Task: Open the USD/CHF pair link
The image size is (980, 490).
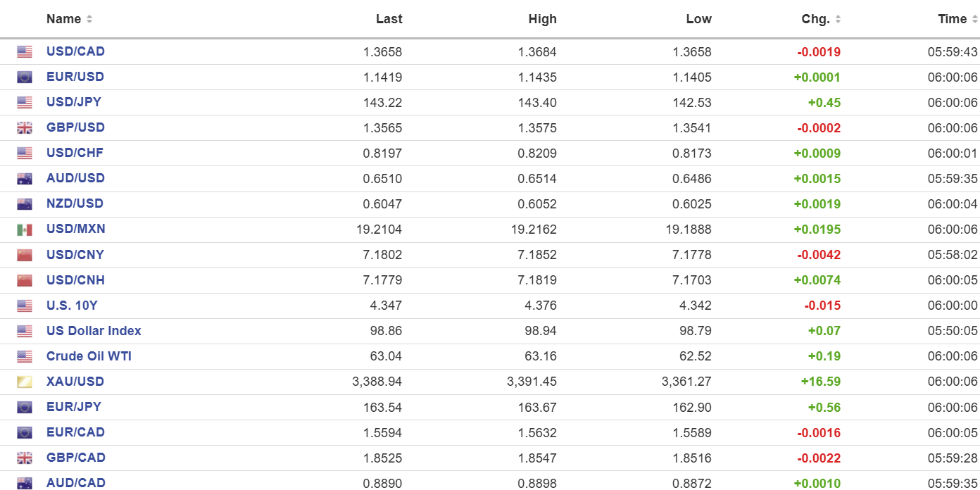Action: pyautogui.click(x=75, y=153)
